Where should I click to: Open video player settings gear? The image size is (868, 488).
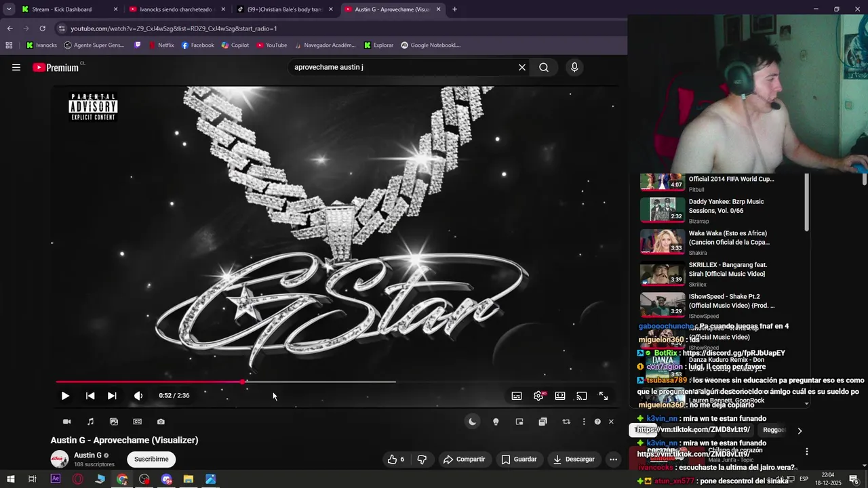point(538,396)
